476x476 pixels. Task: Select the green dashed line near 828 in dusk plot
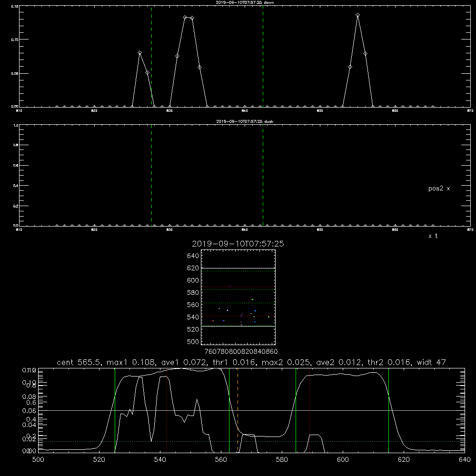coord(151,175)
